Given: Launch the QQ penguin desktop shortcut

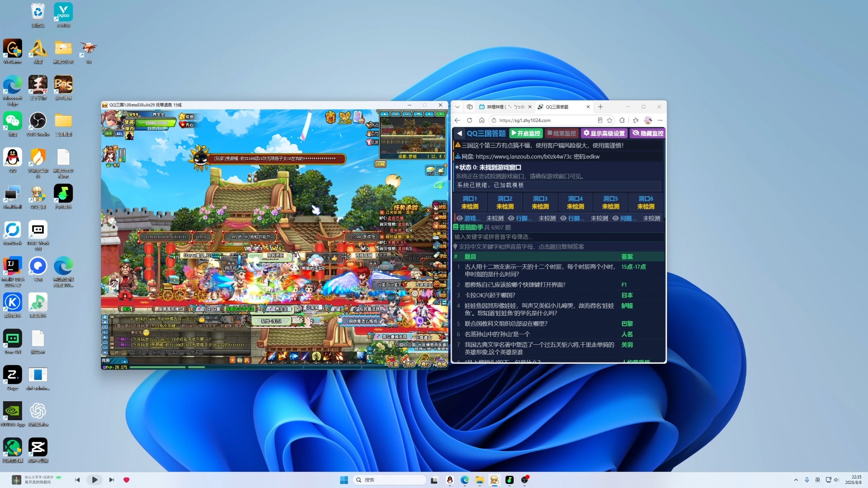Looking at the screenshot, I should 13,160.
